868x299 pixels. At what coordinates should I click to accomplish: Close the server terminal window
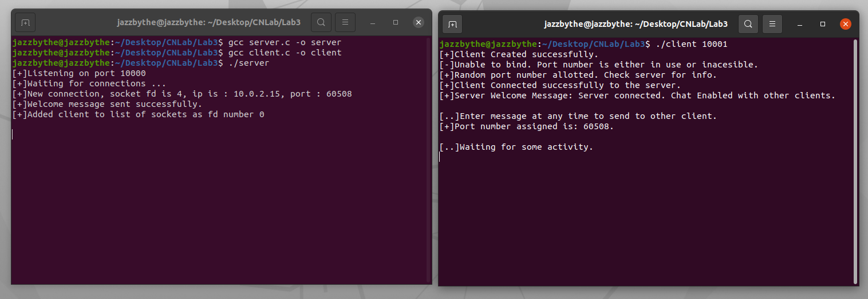coord(419,22)
